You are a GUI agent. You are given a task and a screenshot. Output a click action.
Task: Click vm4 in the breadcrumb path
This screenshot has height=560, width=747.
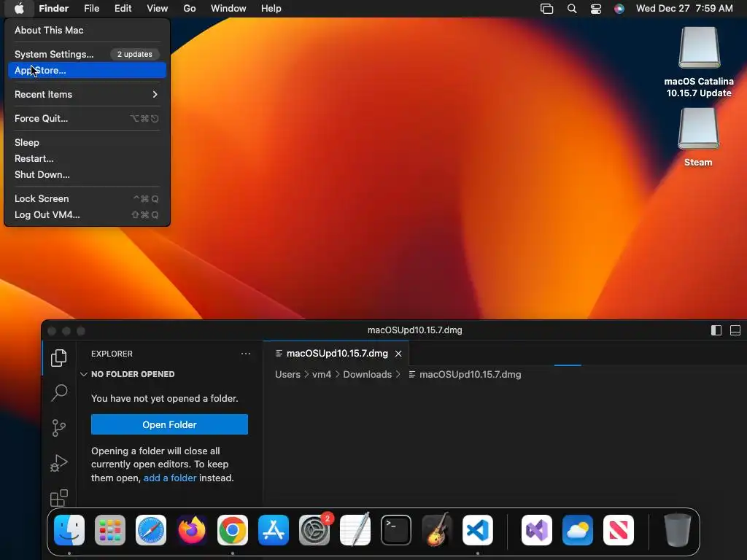[322, 374]
